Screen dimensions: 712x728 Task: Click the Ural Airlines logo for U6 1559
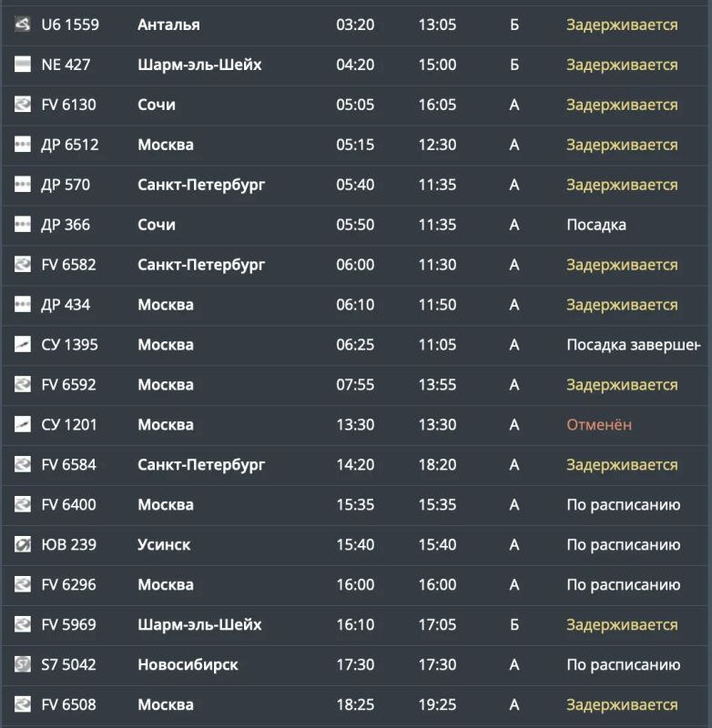22,25
